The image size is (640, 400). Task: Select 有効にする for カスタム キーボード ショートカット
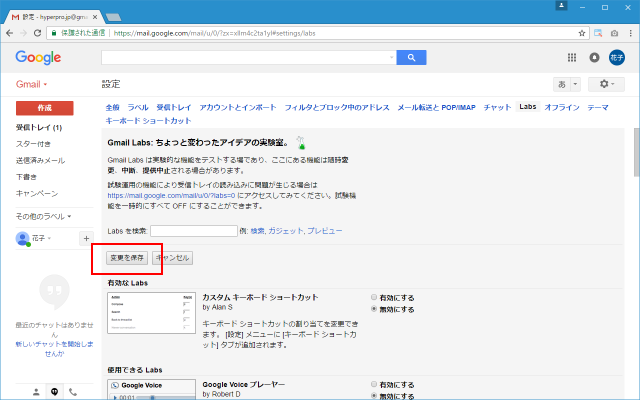pyautogui.click(x=373, y=297)
